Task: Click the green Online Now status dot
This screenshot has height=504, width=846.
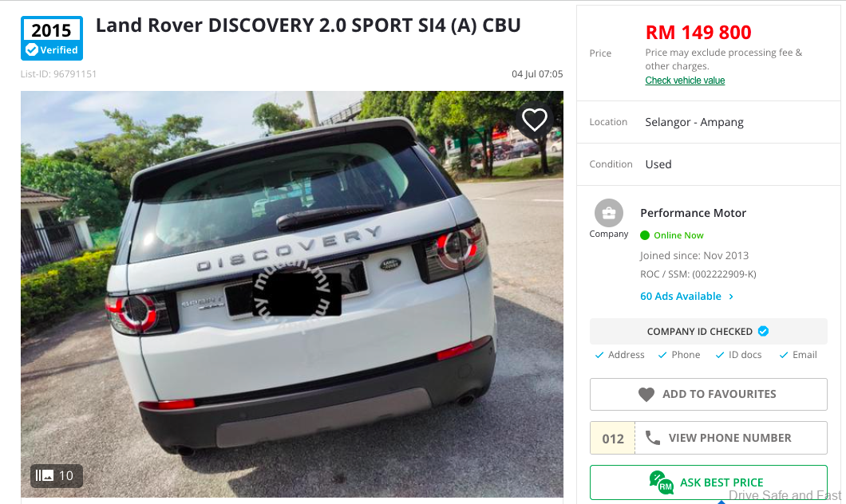Action: pyautogui.click(x=645, y=235)
